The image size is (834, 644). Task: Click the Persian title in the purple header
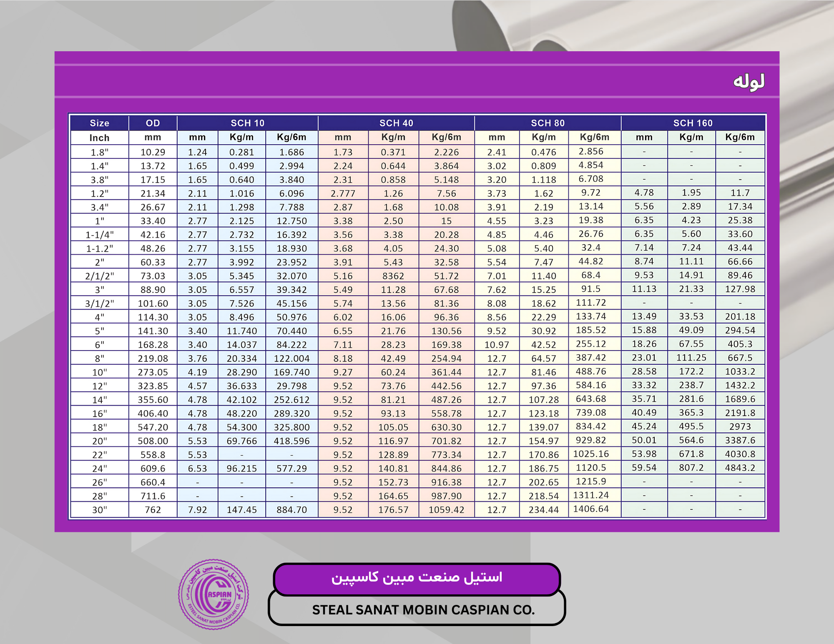(749, 81)
